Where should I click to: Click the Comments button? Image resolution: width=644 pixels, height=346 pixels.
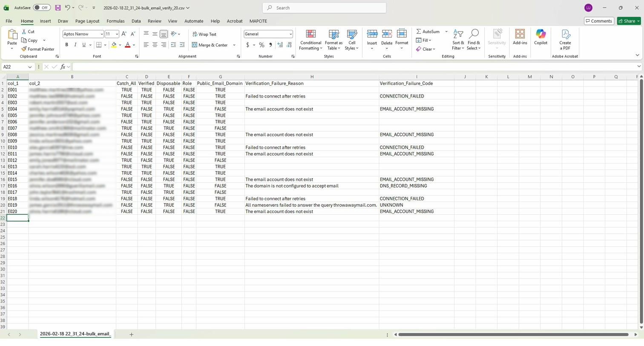coord(598,21)
